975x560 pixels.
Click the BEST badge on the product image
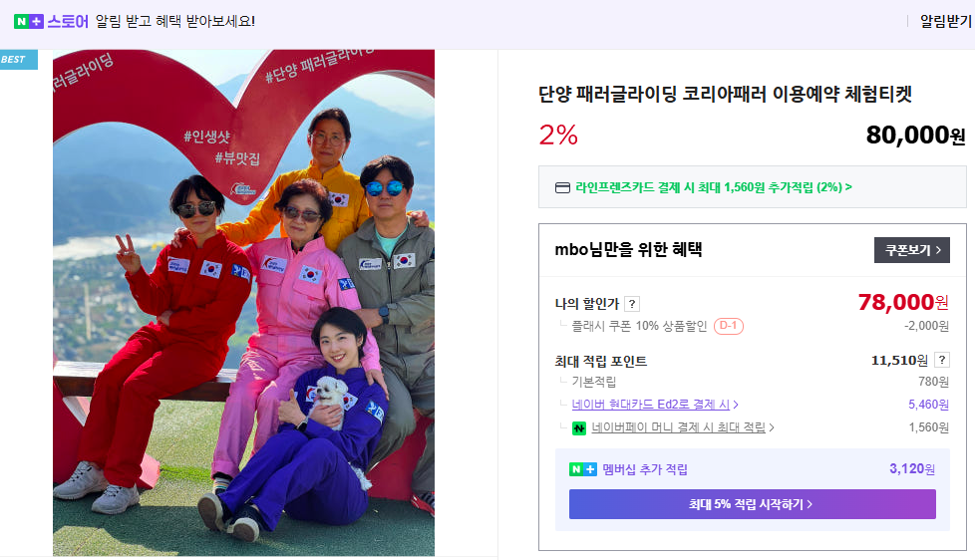coord(19,60)
